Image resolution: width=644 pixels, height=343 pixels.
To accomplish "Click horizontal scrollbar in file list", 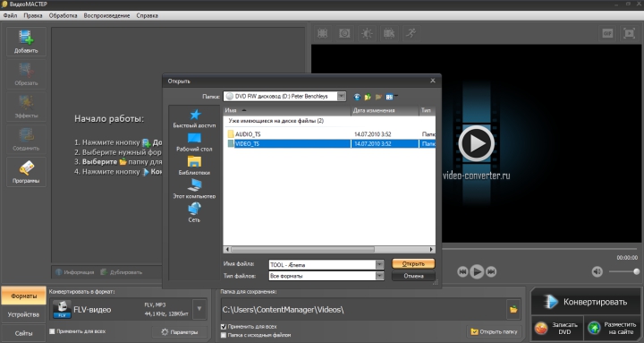I will pyautogui.click(x=302, y=249).
